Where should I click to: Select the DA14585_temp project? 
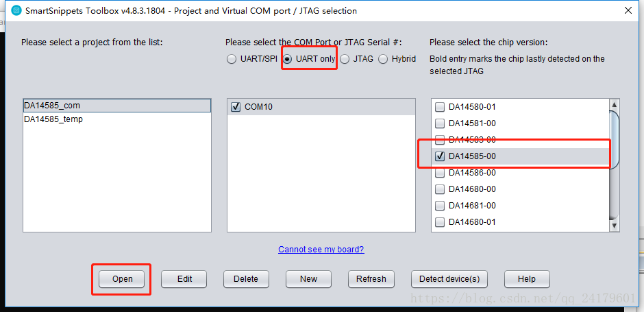[117, 119]
